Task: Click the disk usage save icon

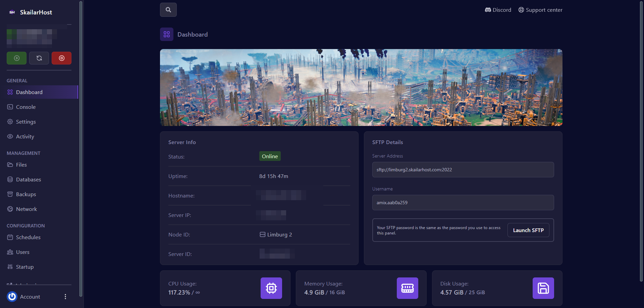Action: (543, 288)
